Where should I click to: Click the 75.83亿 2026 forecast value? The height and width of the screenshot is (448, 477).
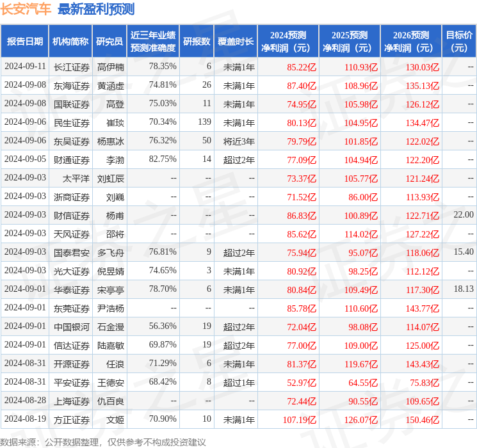pyautogui.click(x=424, y=382)
